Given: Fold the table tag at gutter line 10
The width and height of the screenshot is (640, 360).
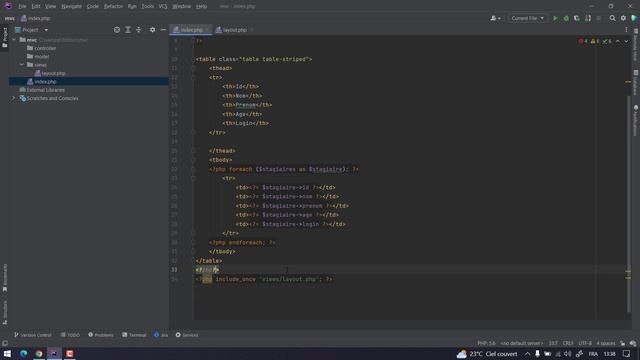Looking at the screenshot, I should coord(193,59).
